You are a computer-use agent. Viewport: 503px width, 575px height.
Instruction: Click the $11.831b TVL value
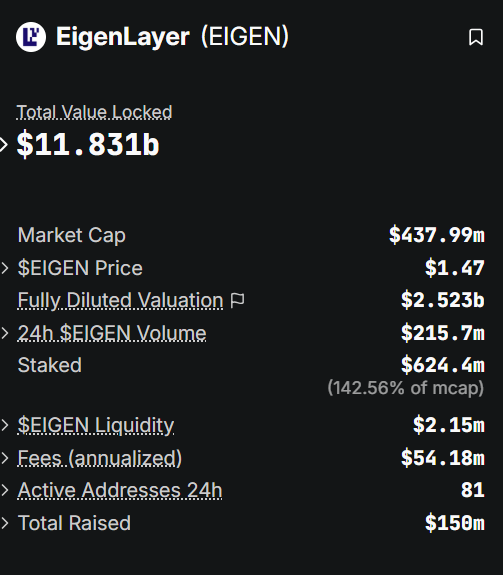(x=88, y=144)
